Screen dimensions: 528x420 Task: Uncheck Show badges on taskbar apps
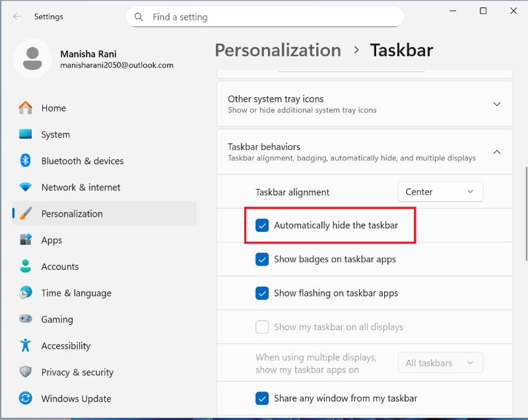tap(262, 259)
